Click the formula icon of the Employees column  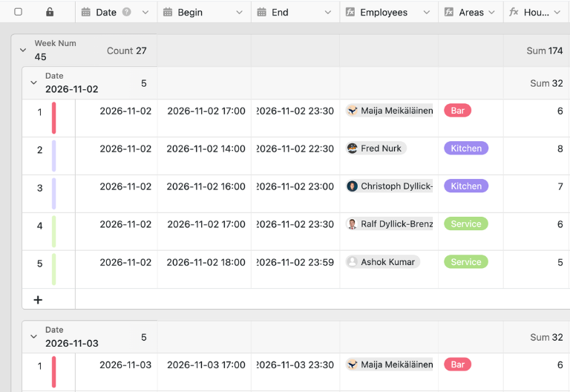(350, 12)
